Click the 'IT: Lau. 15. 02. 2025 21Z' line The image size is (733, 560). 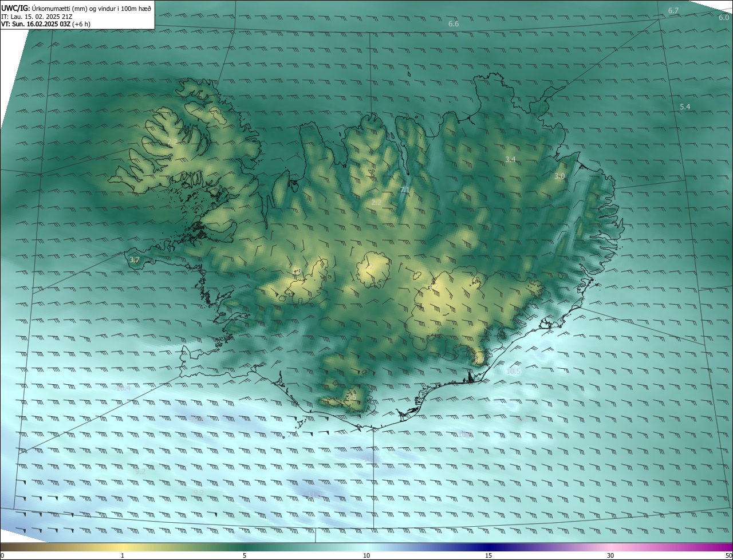[37, 17]
